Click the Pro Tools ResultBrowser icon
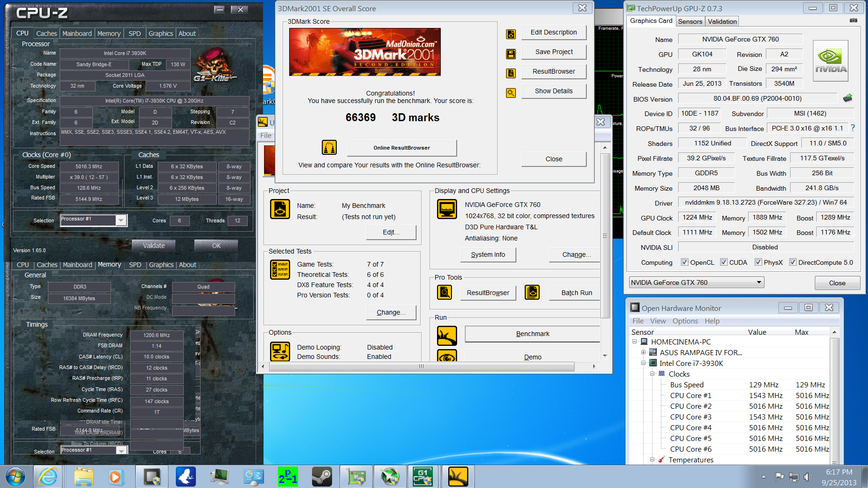Screen dimensions: 868x488 (x=444, y=292)
